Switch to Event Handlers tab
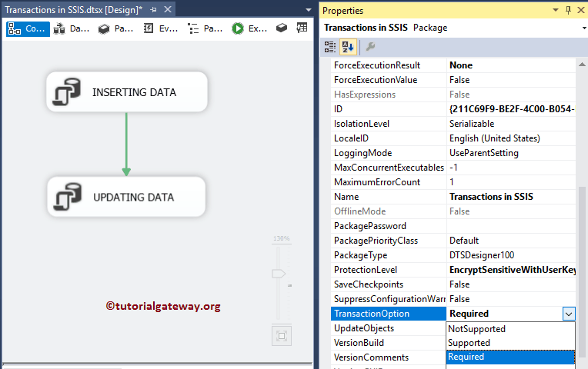The image size is (588, 369). click(161, 28)
